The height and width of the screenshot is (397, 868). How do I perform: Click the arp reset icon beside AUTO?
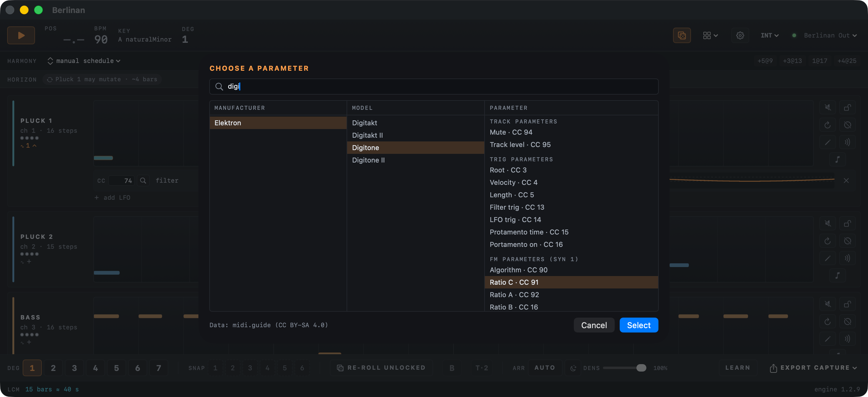coord(573,368)
